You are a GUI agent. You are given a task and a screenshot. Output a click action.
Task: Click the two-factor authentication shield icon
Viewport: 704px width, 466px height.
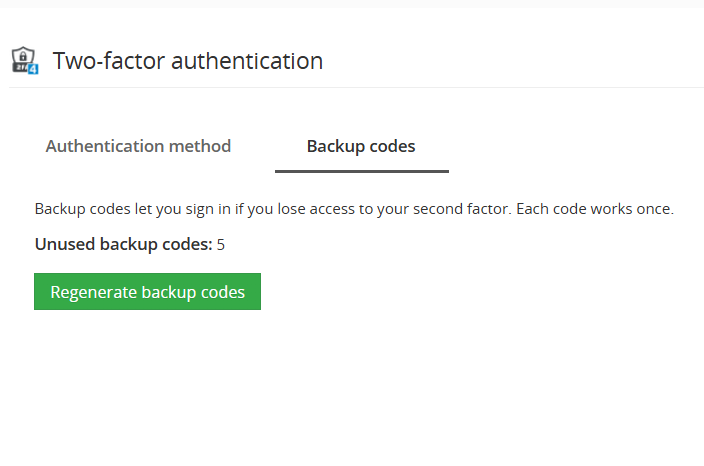tap(25, 60)
